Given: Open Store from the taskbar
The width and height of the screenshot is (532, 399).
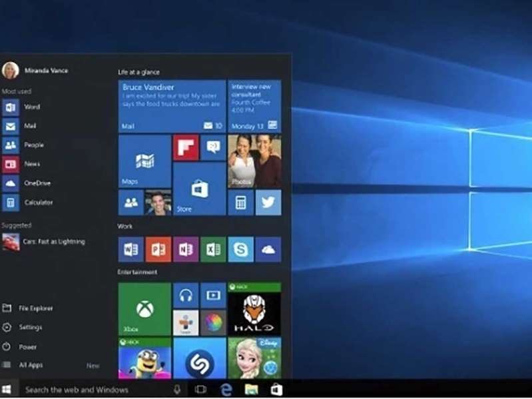Looking at the screenshot, I should [x=276, y=390].
